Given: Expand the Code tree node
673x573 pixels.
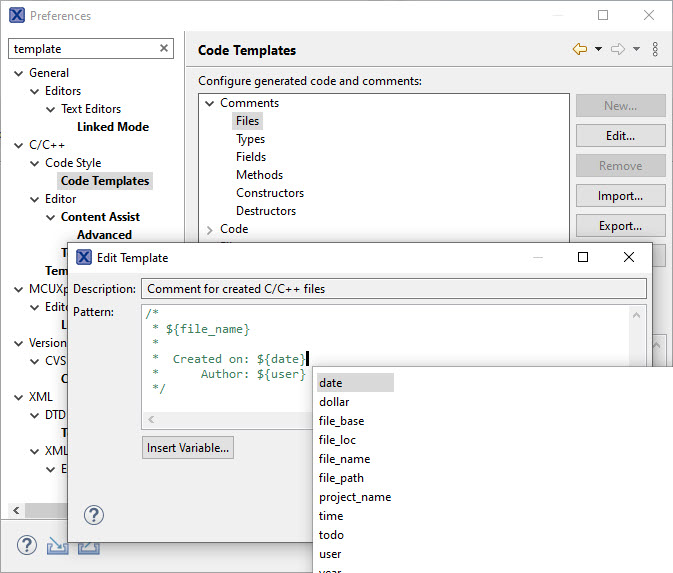Looking at the screenshot, I should pyautogui.click(x=210, y=229).
